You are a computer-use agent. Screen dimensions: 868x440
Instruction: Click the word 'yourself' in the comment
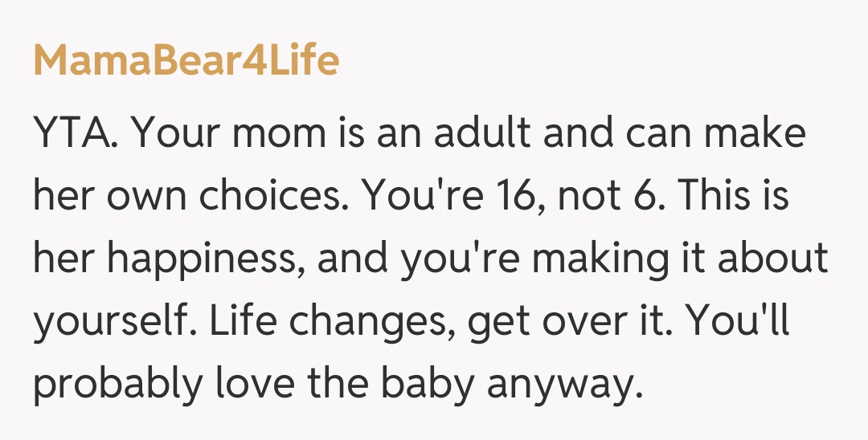111,321
